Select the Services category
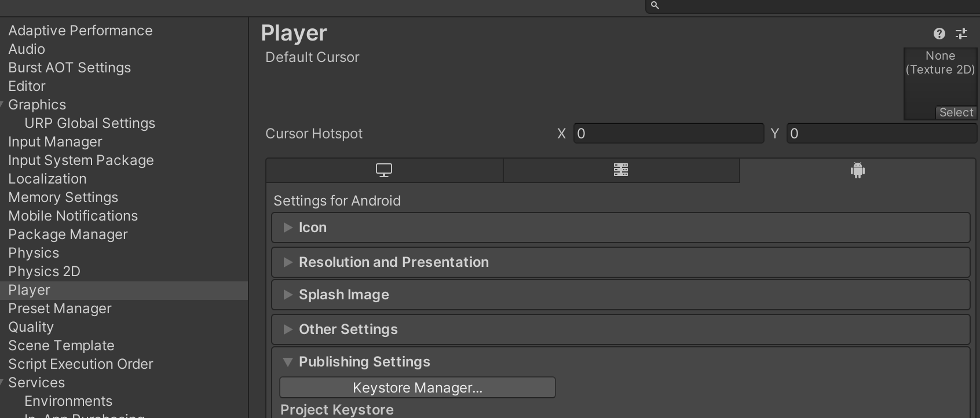This screenshot has width=980, height=418. pyautogui.click(x=36, y=383)
